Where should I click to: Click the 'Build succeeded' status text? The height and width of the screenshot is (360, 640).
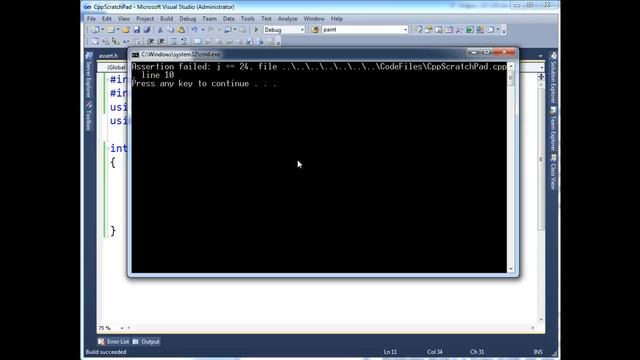pos(106,352)
